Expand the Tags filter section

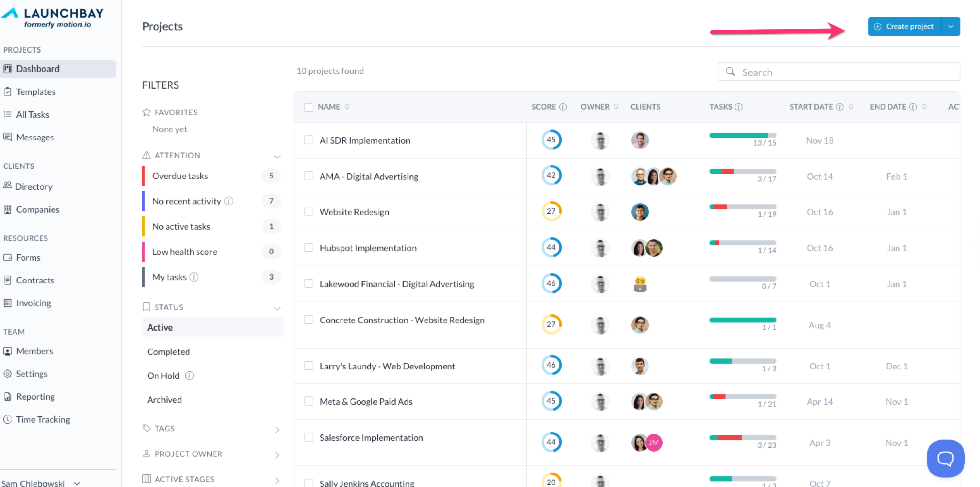[277, 430]
